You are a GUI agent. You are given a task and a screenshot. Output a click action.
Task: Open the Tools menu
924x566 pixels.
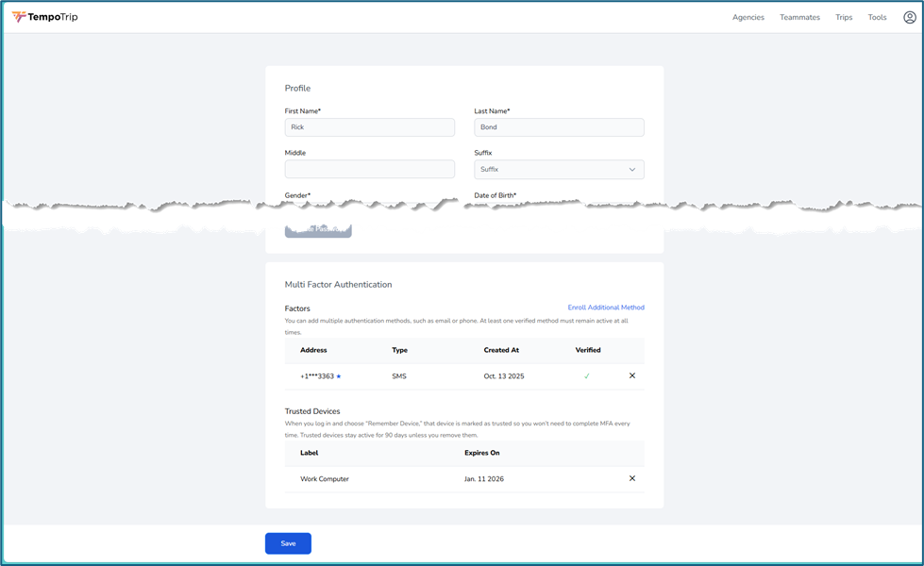coord(877,17)
